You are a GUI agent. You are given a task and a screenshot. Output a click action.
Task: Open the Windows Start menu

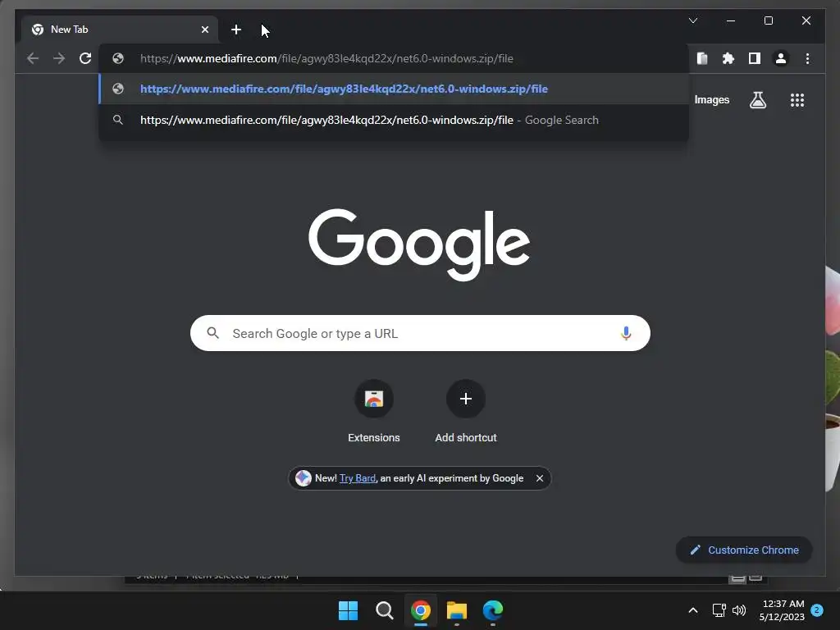(x=348, y=610)
